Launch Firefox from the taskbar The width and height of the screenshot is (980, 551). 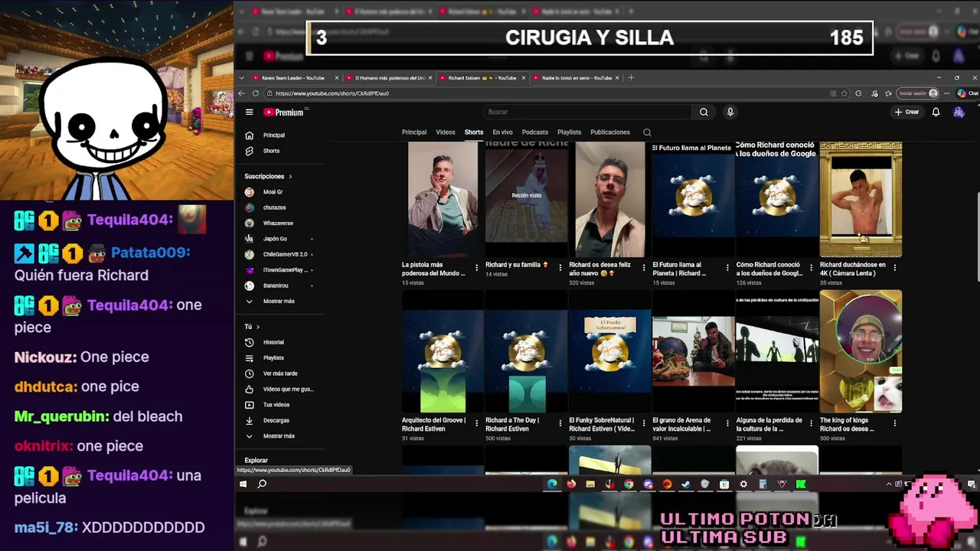coord(571,484)
